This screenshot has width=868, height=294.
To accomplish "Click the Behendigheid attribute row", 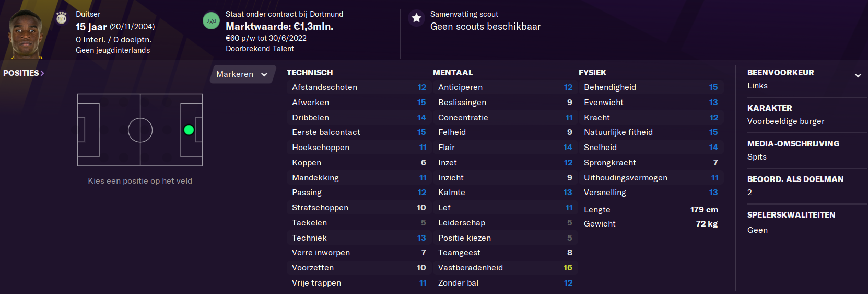I will pyautogui.click(x=651, y=87).
